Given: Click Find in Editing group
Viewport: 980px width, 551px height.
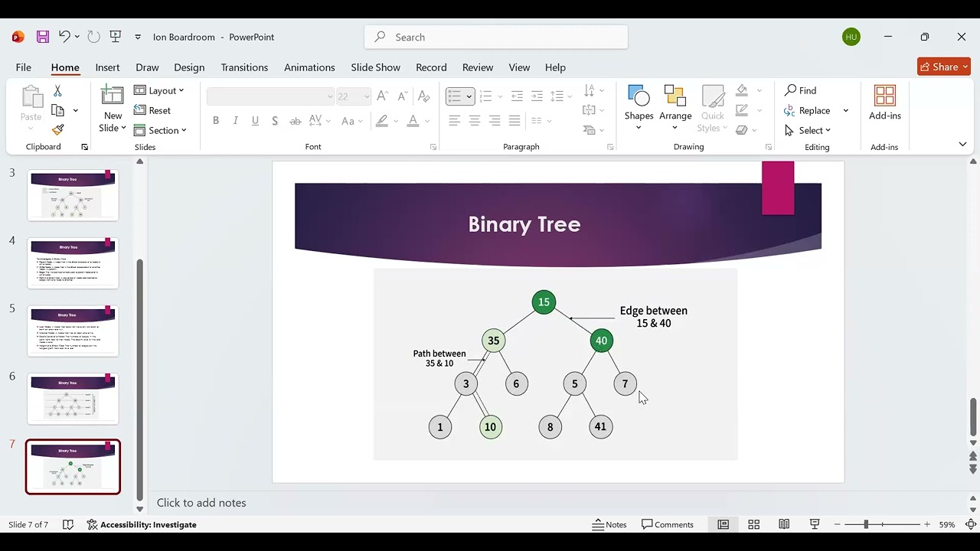Looking at the screenshot, I should click(801, 90).
